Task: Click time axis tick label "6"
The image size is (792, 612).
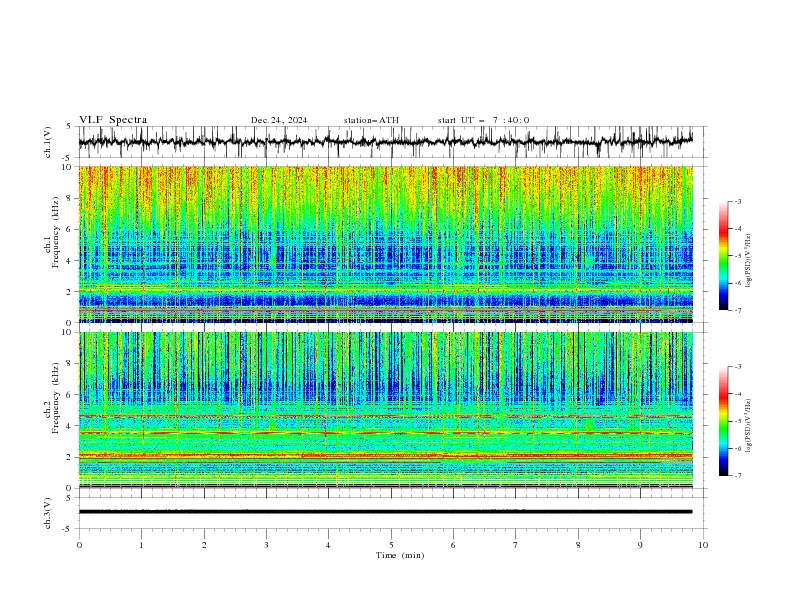Action: (x=453, y=545)
